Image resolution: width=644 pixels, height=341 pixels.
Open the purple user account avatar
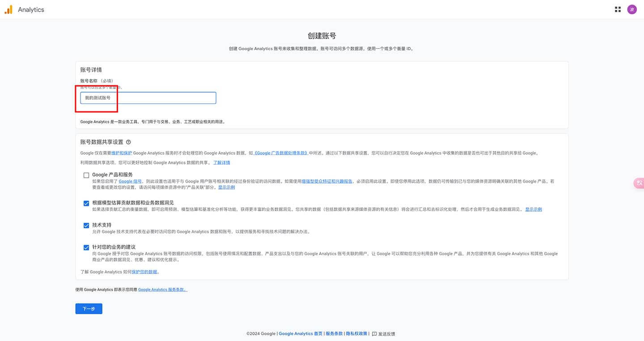click(x=632, y=9)
